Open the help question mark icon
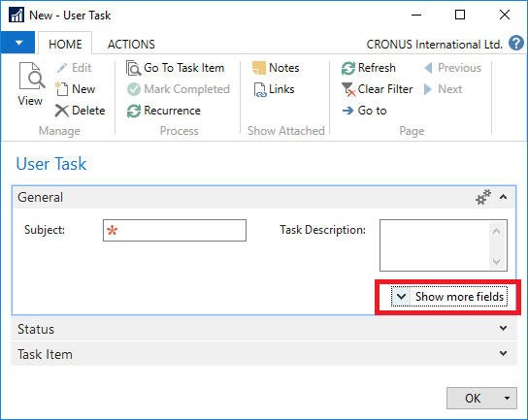Image resolution: width=528 pixels, height=420 pixels. (516, 44)
